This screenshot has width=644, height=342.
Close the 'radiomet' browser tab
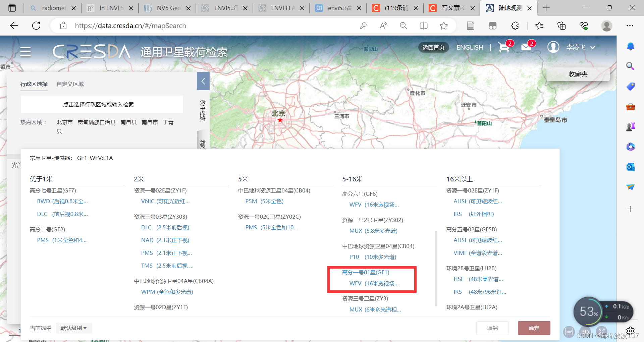coord(74,8)
